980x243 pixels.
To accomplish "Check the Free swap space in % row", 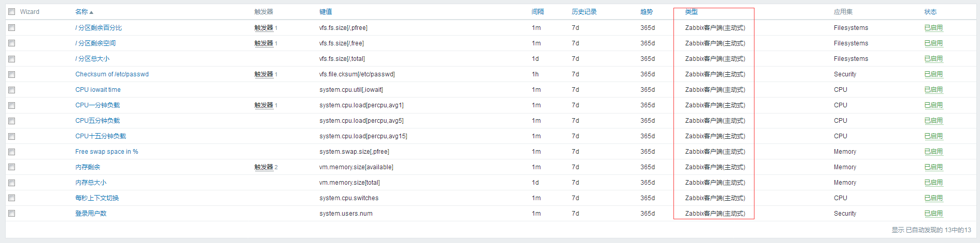I will [12, 152].
